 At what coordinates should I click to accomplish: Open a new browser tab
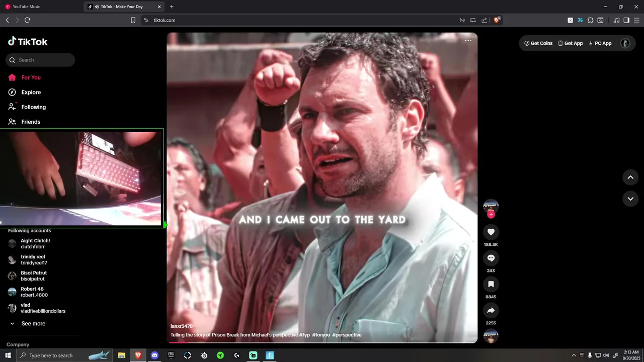click(172, 7)
